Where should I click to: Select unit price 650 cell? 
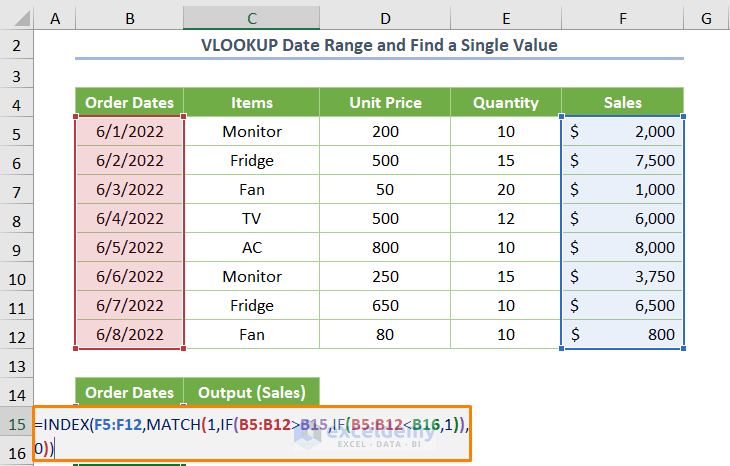[385, 305]
